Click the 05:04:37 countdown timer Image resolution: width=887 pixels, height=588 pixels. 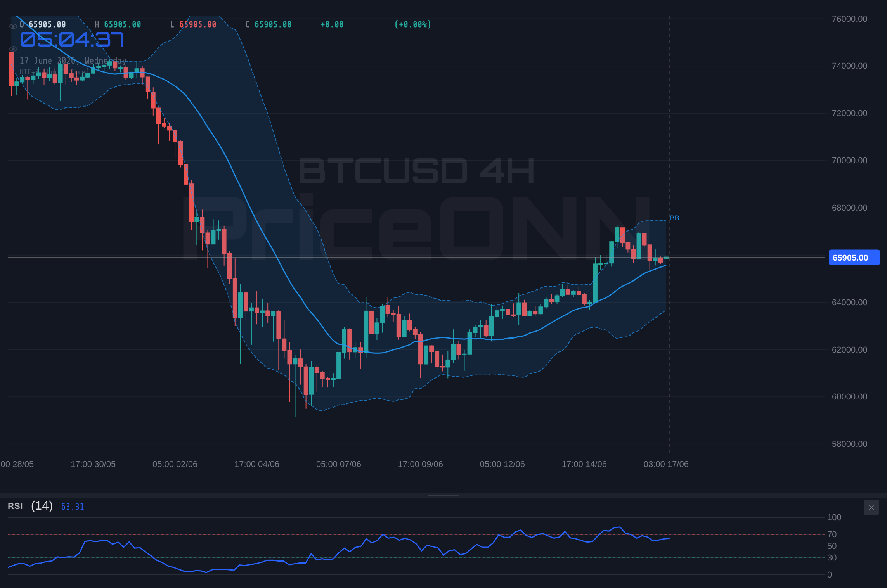point(72,40)
